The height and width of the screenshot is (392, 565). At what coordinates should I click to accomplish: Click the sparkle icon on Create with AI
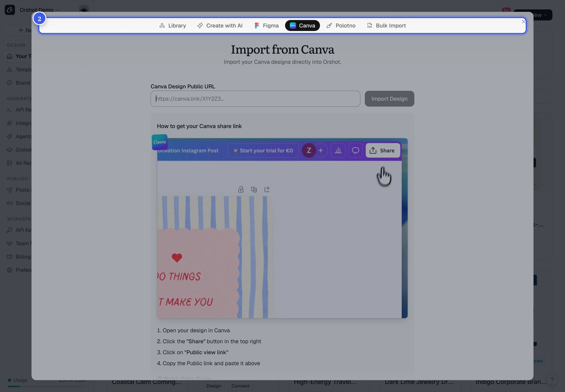[x=200, y=25]
